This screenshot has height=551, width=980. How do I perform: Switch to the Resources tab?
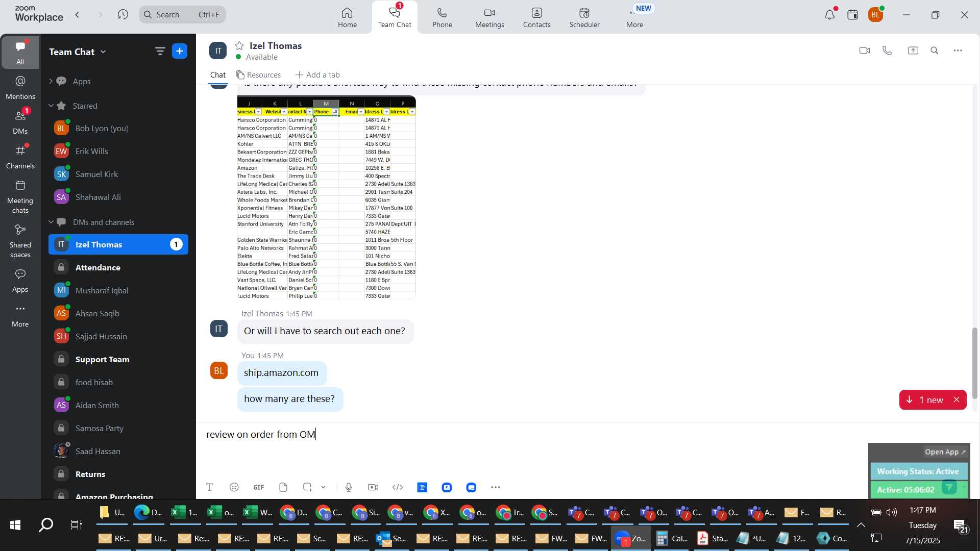coord(258,75)
